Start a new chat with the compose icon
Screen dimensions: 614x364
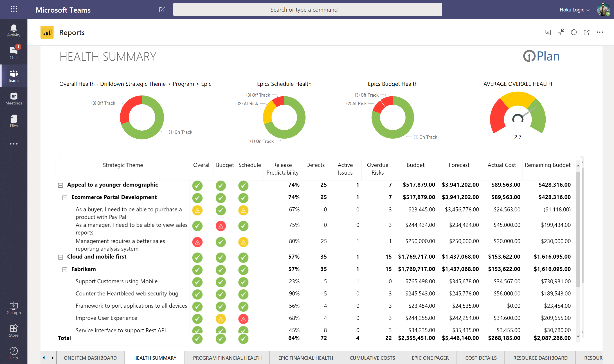coord(162,9)
